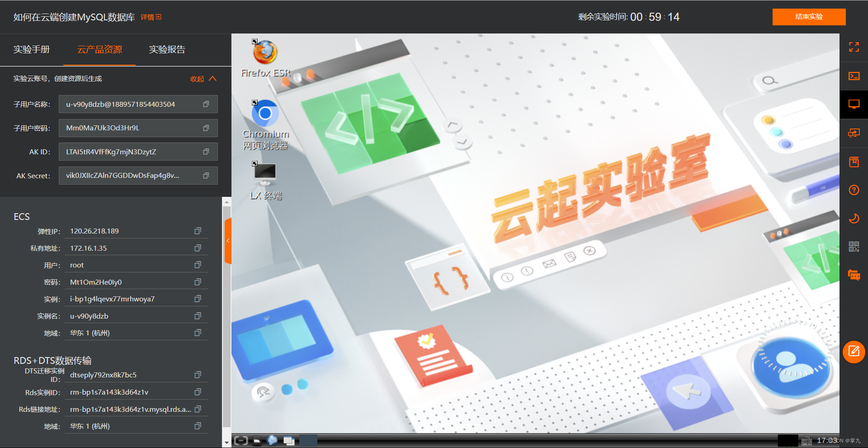The width and height of the screenshot is (868, 448).
Task: Click the 子用户名称 input field
Action: [138, 104]
